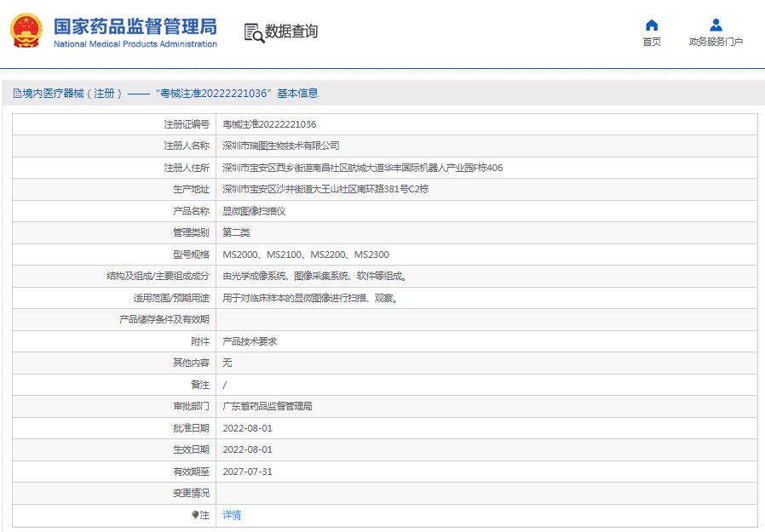Click the document icon before 境内医疗器械
The image size is (765, 532).
(x=17, y=93)
